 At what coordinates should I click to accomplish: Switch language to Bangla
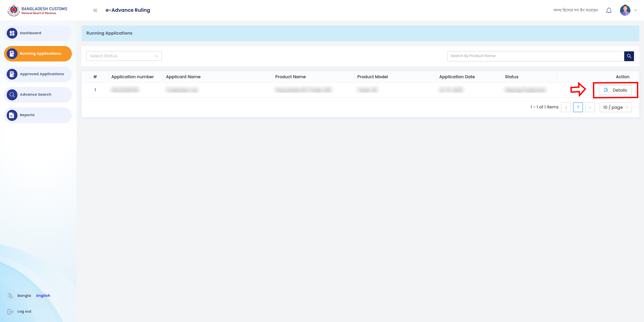[24, 296]
